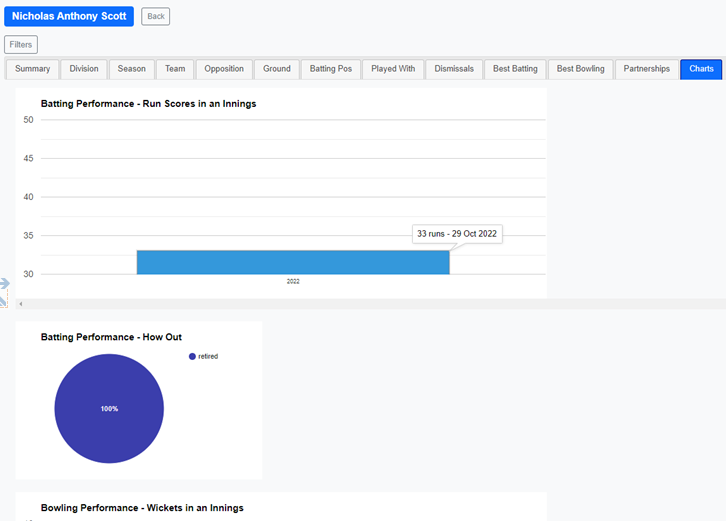Open the Best Batting tab
This screenshot has height=521, width=726.
click(x=515, y=69)
